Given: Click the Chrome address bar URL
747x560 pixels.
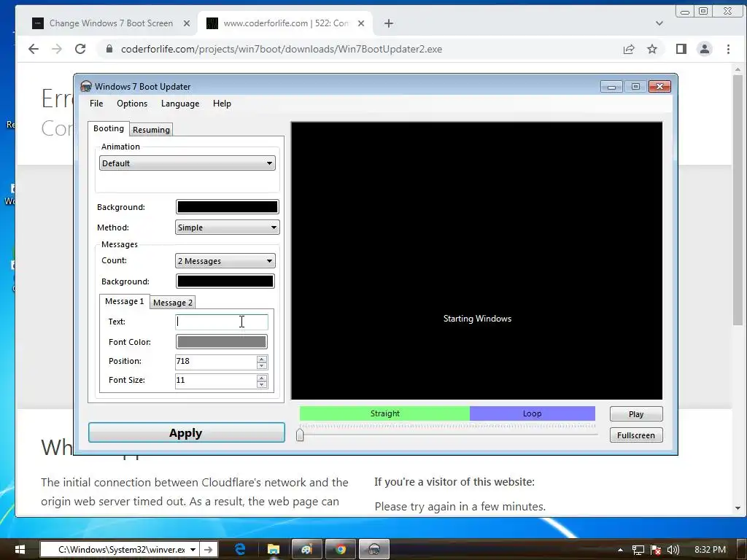Looking at the screenshot, I should pos(281,49).
